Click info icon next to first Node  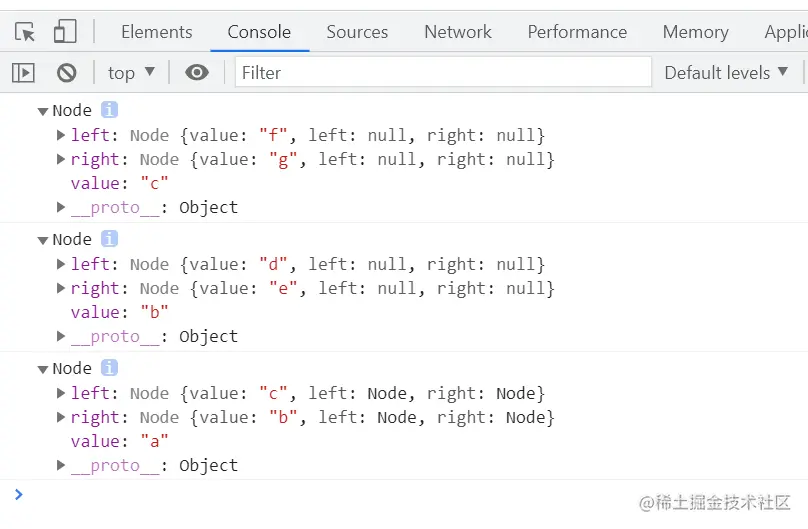click(109, 110)
